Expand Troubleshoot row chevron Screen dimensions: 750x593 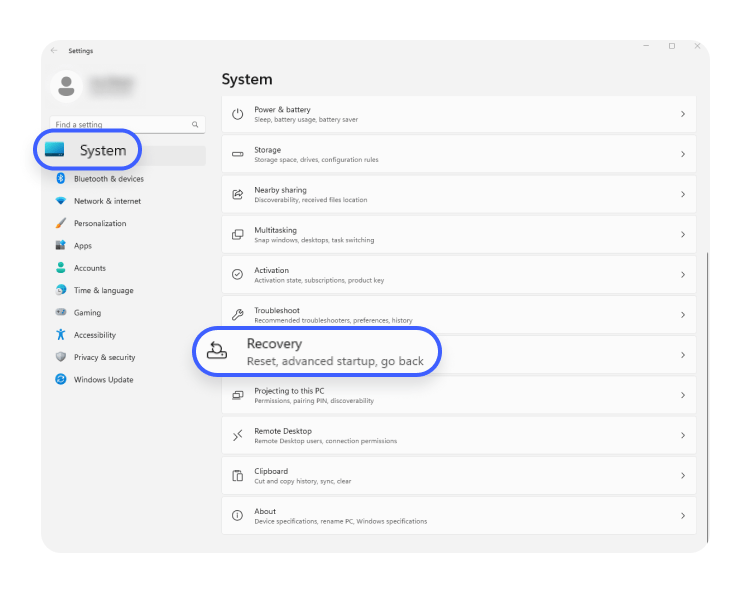(x=683, y=315)
